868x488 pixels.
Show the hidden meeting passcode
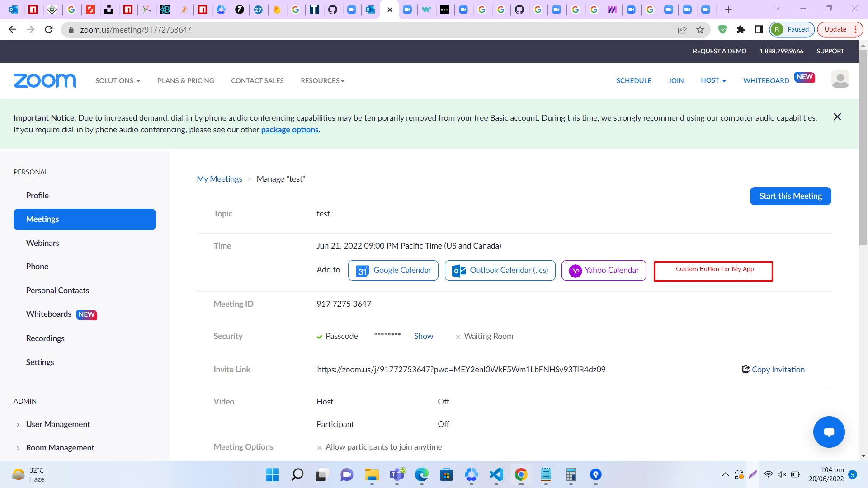click(x=423, y=336)
